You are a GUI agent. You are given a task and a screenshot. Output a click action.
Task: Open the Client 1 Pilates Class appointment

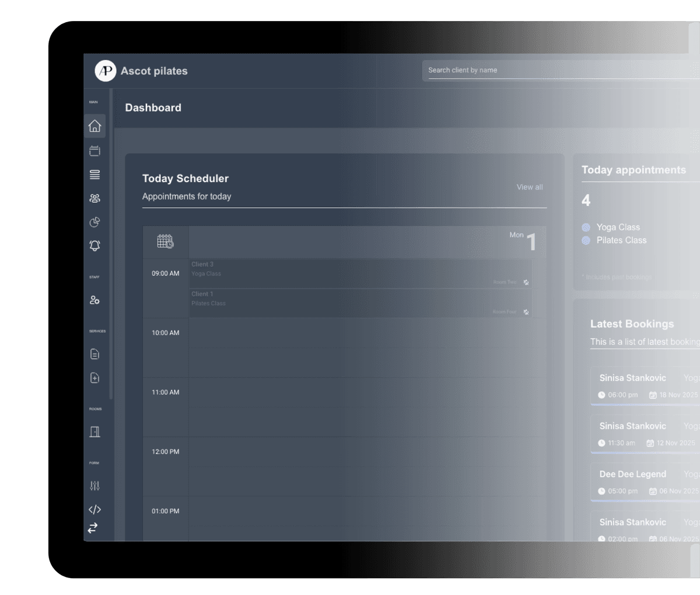tap(359, 303)
